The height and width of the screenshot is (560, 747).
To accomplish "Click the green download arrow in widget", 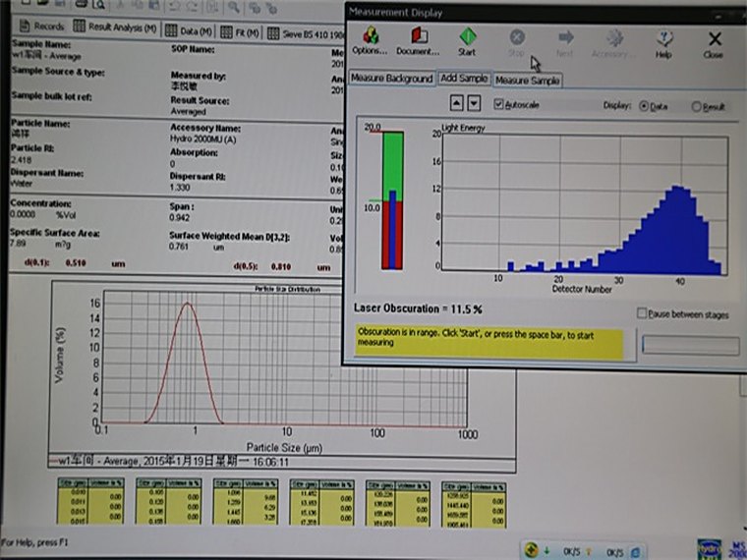I will (x=546, y=551).
